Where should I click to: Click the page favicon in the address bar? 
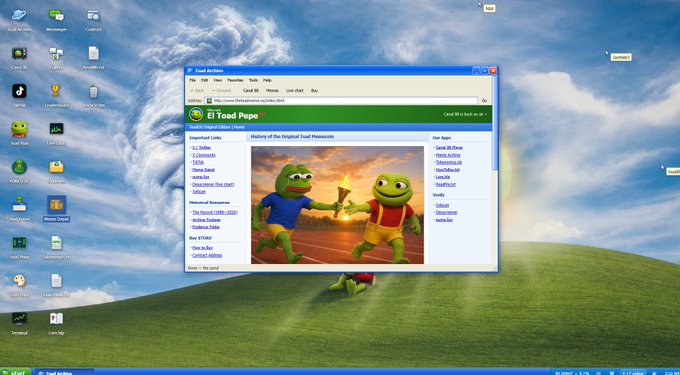[x=209, y=101]
